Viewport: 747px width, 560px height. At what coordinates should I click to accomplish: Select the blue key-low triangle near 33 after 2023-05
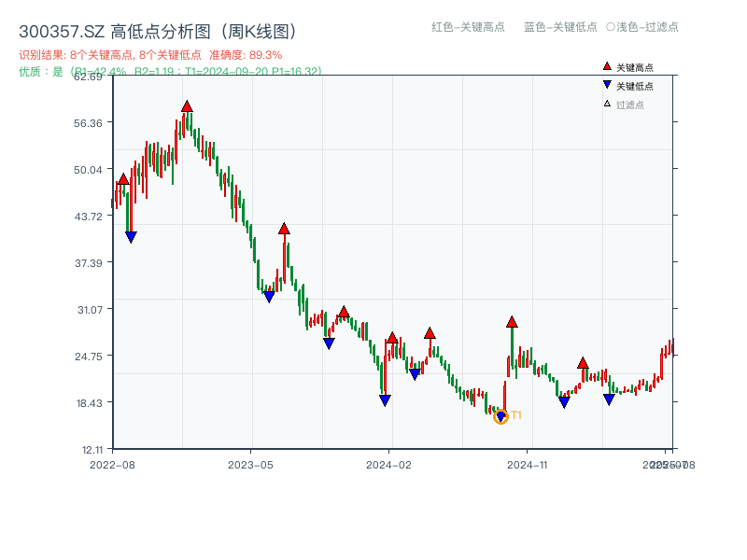(x=269, y=297)
